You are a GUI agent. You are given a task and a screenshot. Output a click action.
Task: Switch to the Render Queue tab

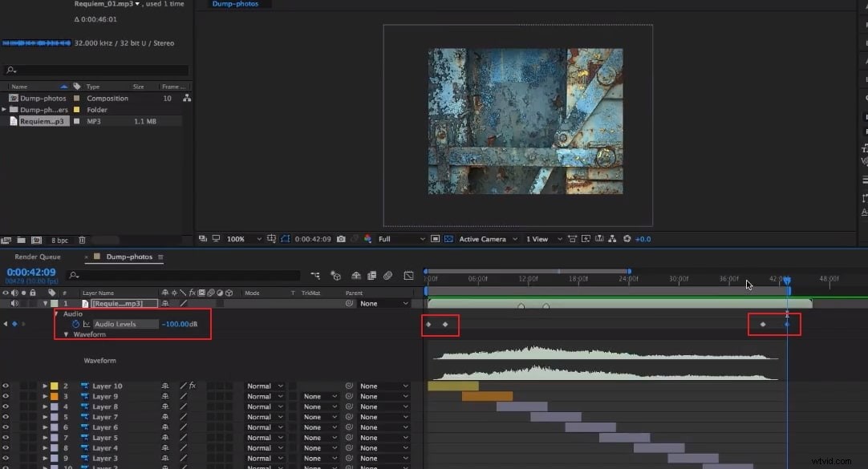(36, 256)
